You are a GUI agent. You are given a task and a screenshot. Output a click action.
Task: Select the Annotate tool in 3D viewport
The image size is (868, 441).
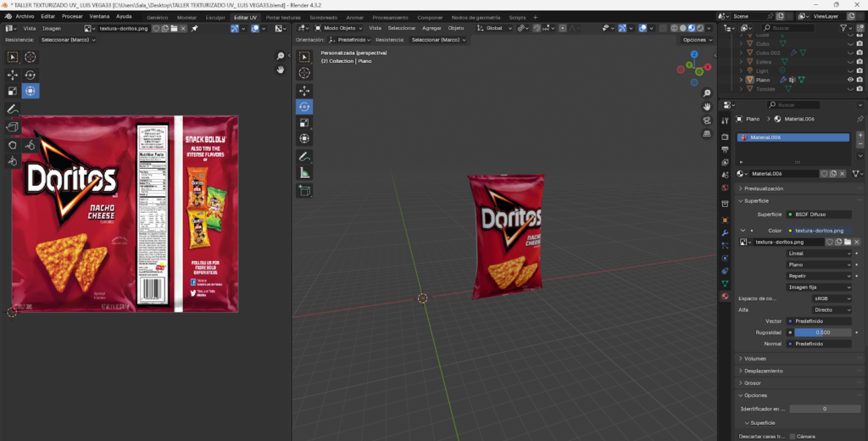coord(304,157)
